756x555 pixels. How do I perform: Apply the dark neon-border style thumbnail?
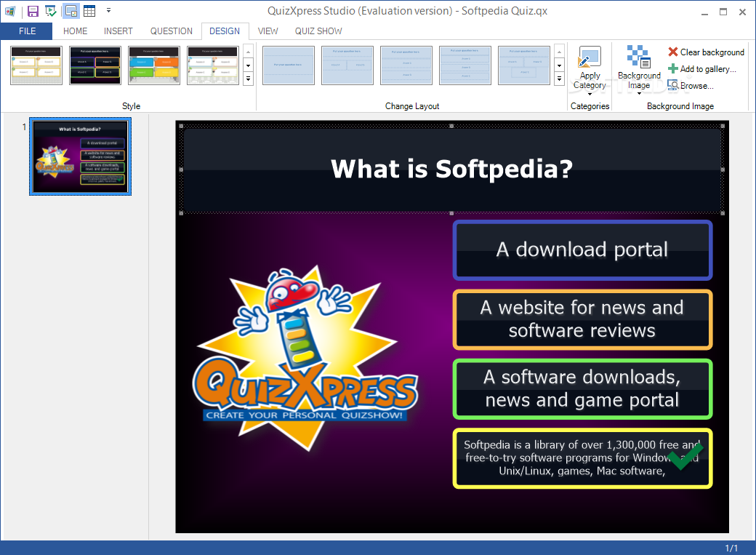tap(95, 65)
